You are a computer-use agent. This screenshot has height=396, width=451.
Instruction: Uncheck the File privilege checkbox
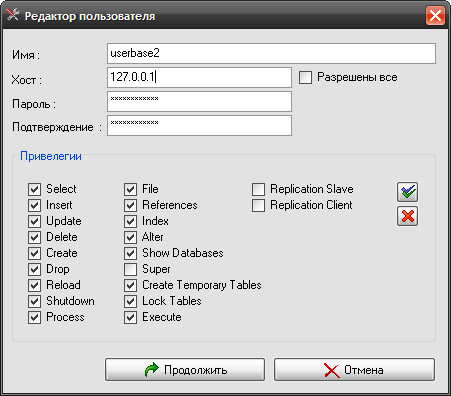(130, 189)
